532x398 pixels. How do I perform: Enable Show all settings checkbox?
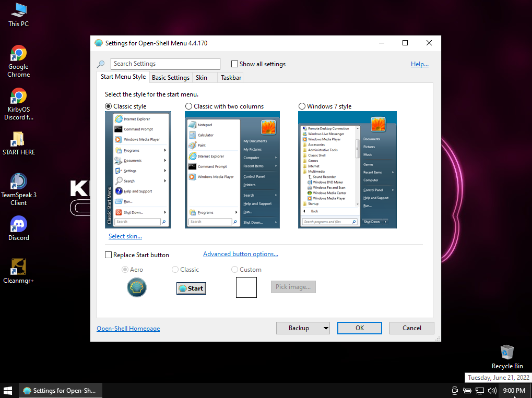tap(234, 64)
